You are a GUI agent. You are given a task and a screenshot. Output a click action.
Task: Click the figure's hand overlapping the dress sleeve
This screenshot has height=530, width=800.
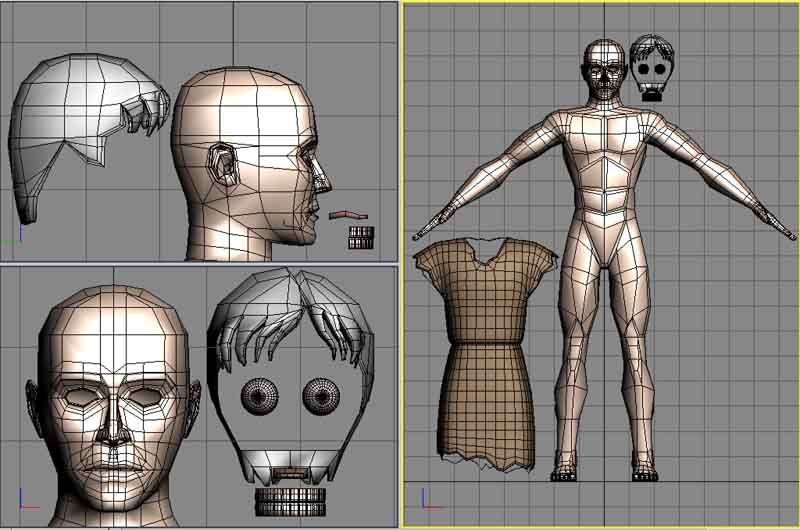pyautogui.click(x=433, y=223)
